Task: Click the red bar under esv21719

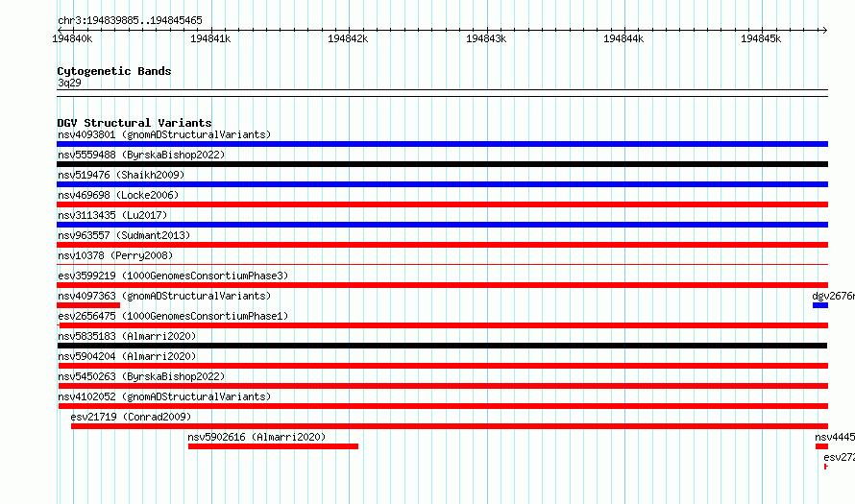Action: [x=450, y=426]
